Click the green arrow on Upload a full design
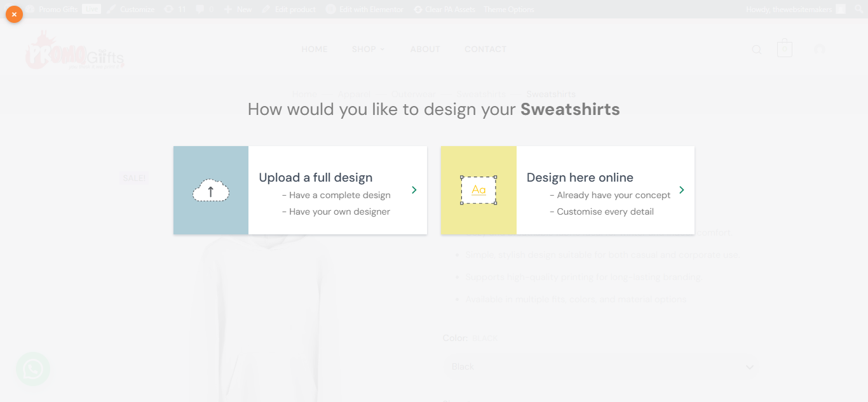 click(x=414, y=190)
